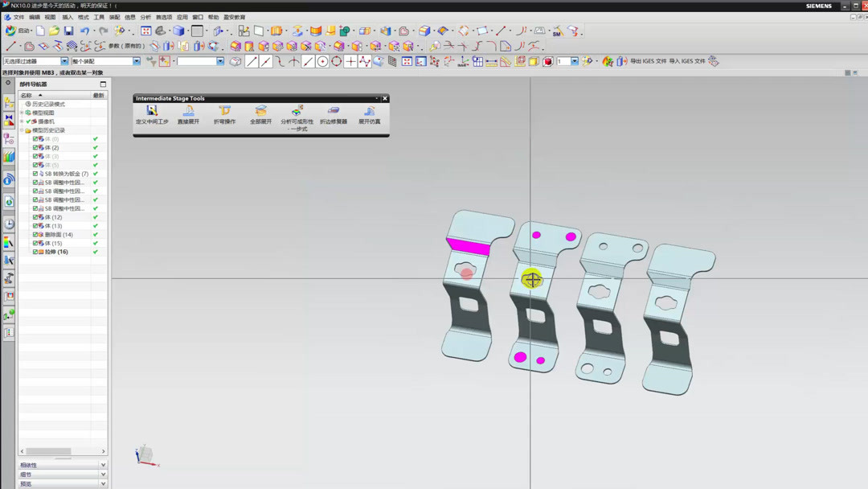Viewport: 868px width, 489px height.
Task: Uncheck the 拉伸 (16) feature checkbox
Action: [x=35, y=251]
